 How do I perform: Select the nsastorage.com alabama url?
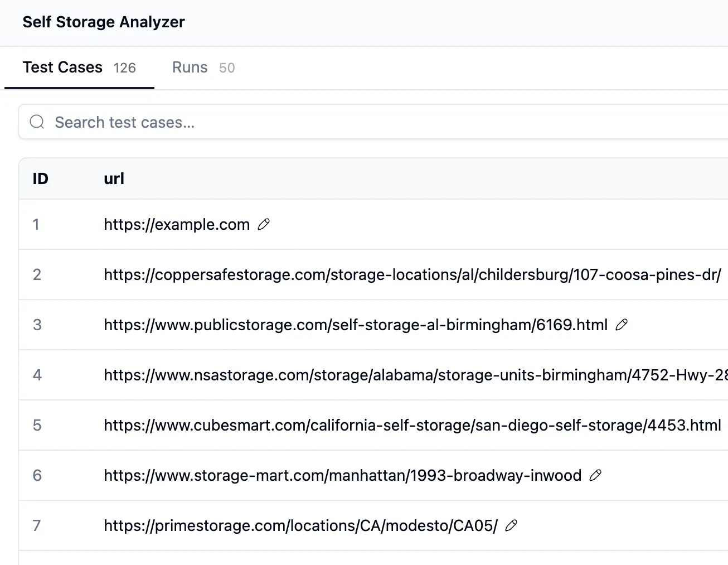click(416, 375)
